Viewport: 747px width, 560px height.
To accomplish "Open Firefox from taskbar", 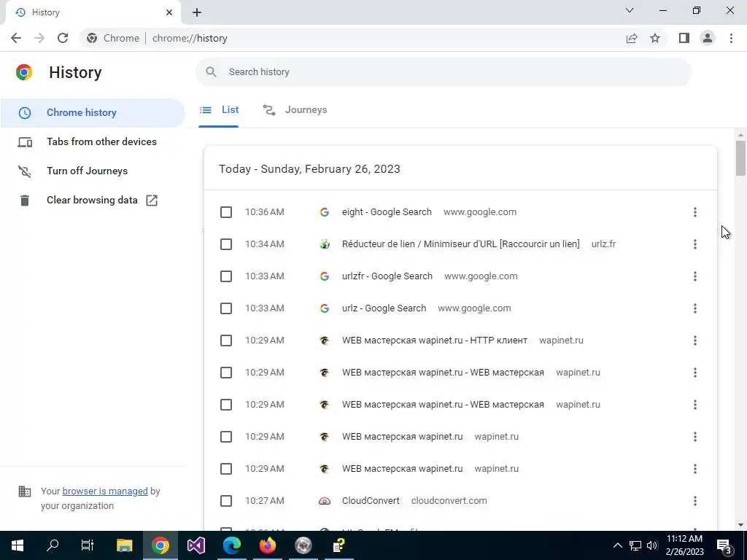I will click(x=267, y=545).
